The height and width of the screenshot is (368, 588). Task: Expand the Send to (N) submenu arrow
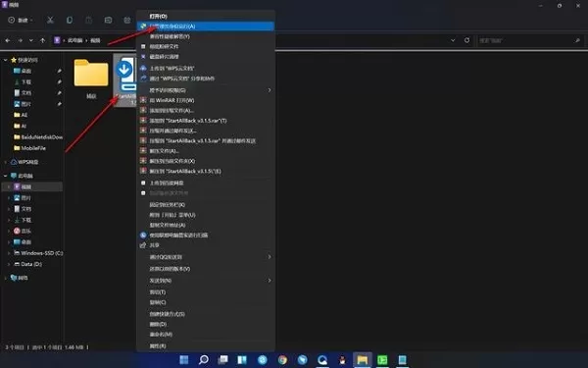pos(269,281)
